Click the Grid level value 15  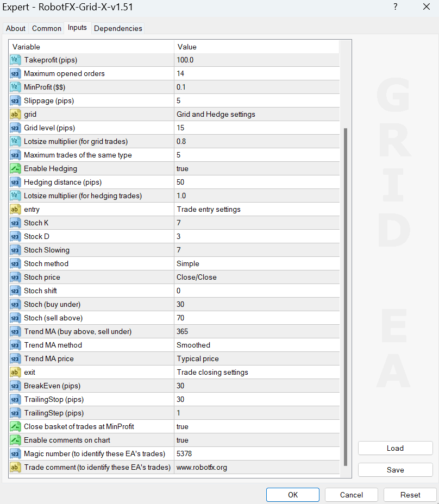256,128
